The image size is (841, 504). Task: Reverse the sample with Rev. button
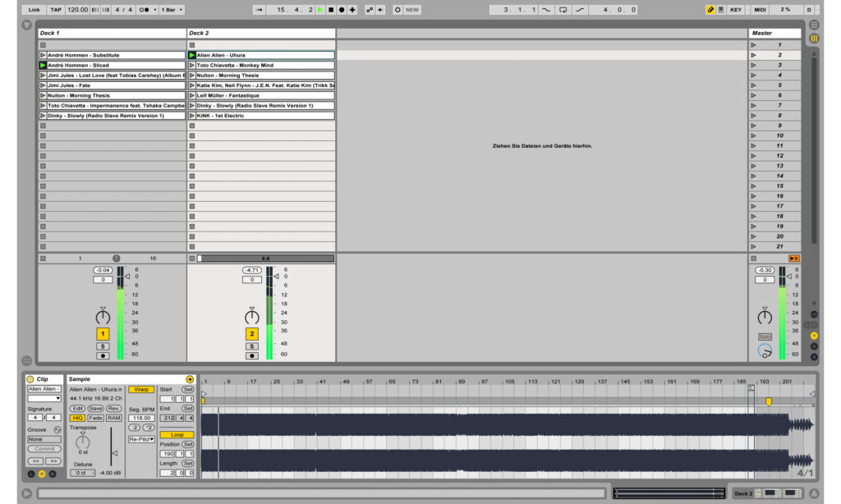pos(113,409)
